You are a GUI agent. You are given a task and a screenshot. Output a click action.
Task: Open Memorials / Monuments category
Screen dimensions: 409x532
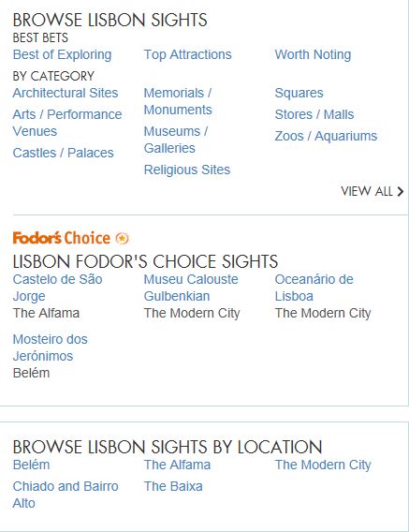click(x=178, y=101)
